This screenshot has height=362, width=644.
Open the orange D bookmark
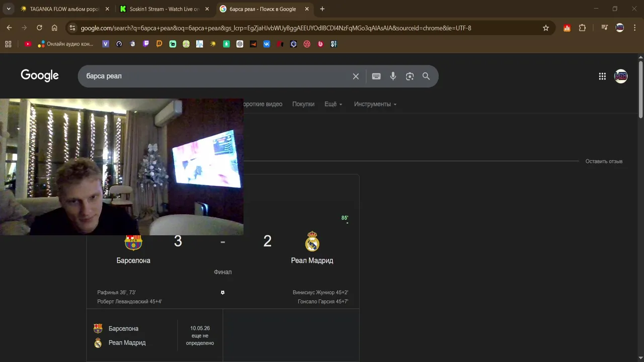(159, 44)
